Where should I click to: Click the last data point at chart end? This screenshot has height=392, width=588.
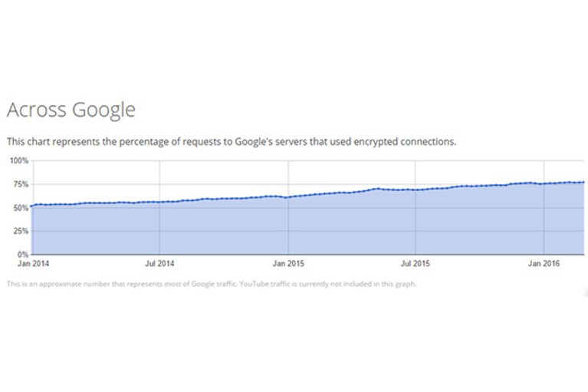pos(583,182)
